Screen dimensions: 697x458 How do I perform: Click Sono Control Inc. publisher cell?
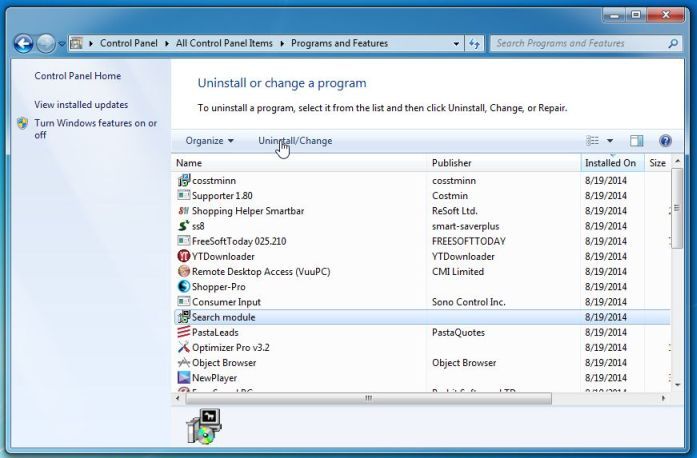[469, 302]
